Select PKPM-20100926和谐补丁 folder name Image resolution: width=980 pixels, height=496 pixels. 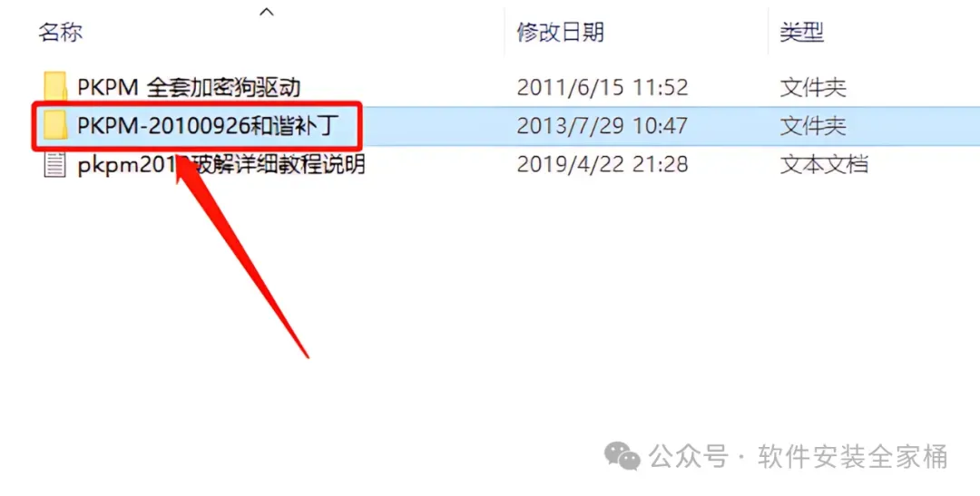pyautogui.click(x=208, y=126)
